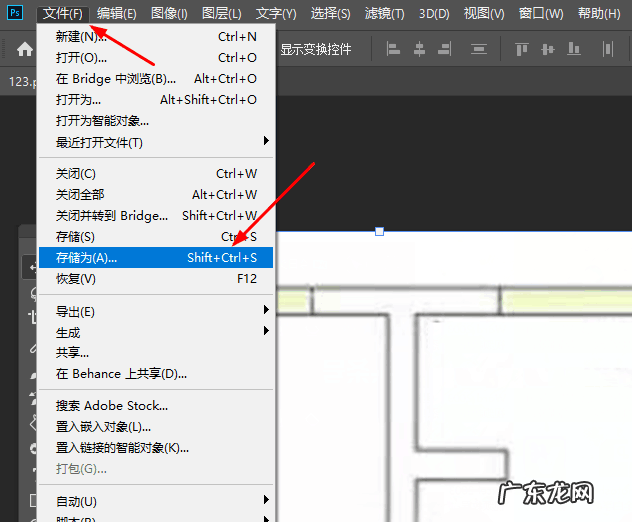Select 关闭并转到 Bridge... entry

coord(156,216)
